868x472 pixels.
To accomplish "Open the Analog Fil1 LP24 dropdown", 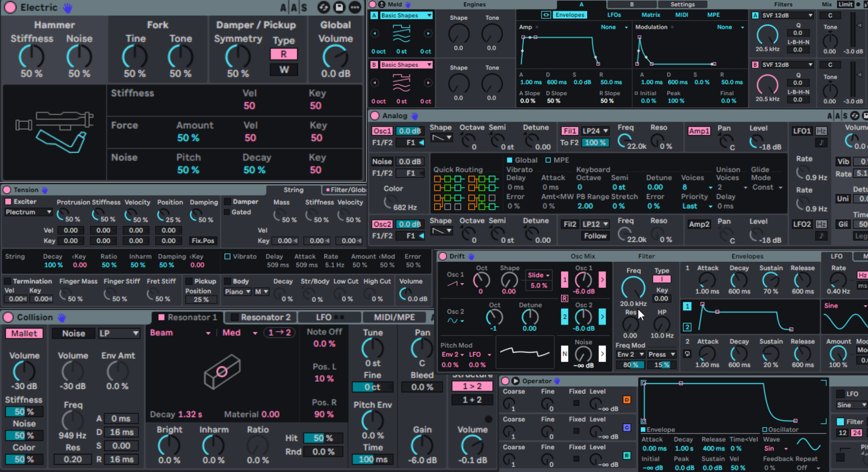I will [x=596, y=131].
